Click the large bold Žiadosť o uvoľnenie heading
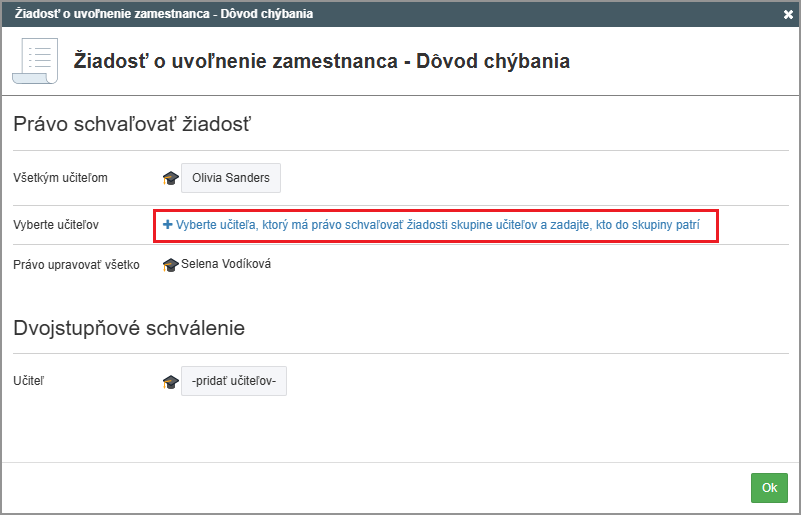Image resolution: width=801 pixels, height=515 pixels. (x=322, y=61)
